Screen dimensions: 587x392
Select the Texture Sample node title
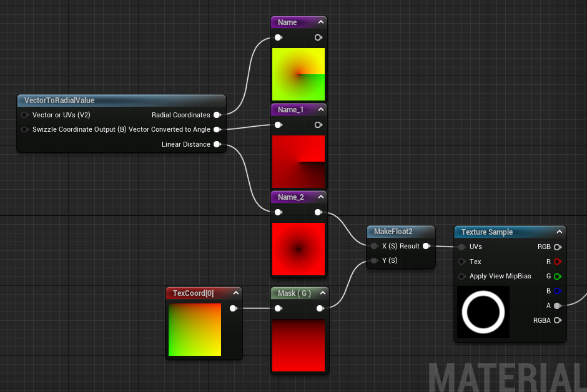click(486, 232)
